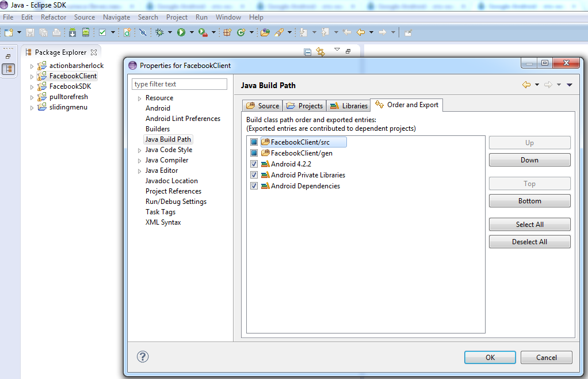
Task: Expand the Java Code Style category
Action: click(139, 150)
